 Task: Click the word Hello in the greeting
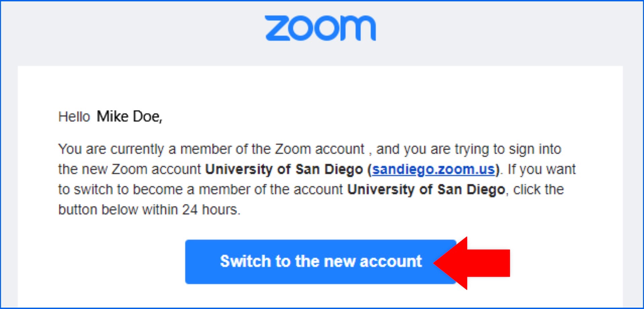pos(74,117)
